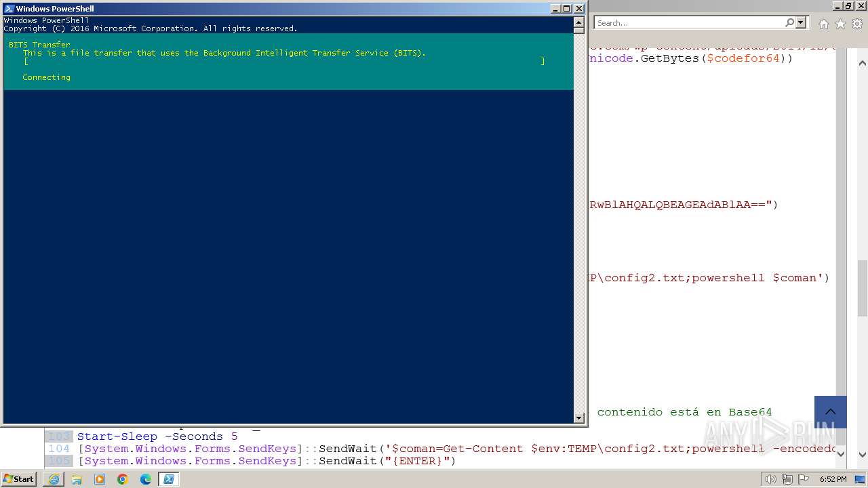Click the search magnifier in browser search box

tap(789, 22)
